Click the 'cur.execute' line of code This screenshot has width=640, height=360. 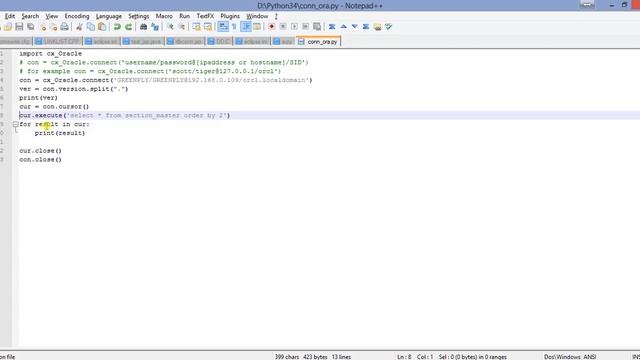pyautogui.click(x=124, y=116)
